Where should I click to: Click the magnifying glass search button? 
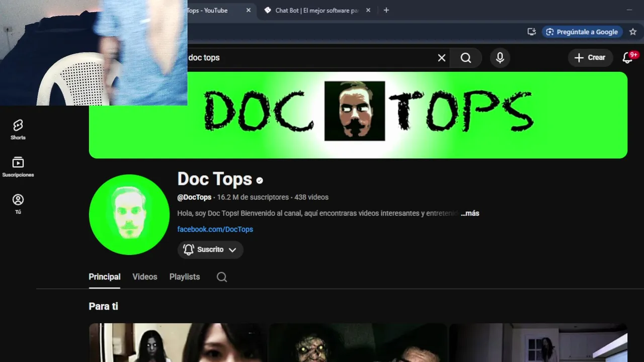[466, 58]
